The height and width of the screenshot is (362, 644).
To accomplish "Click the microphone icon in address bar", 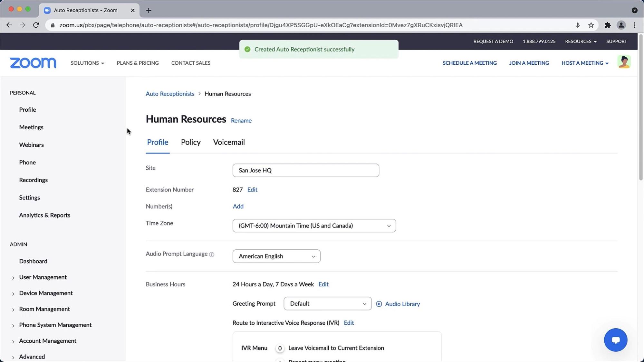I will (x=577, y=25).
